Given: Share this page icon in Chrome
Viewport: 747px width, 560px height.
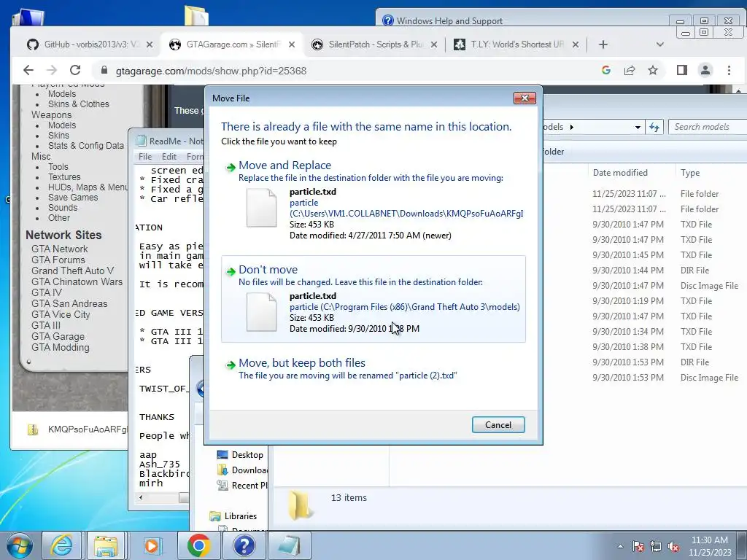Looking at the screenshot, I should [x=630, y=71].
